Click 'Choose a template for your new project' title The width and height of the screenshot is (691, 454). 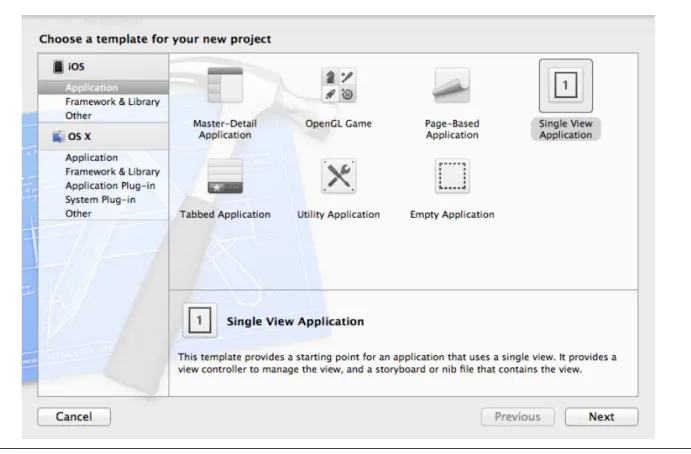point(155,39)
